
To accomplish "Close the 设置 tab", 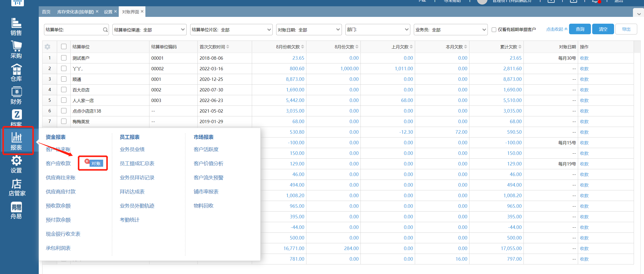I will (115, 11).
